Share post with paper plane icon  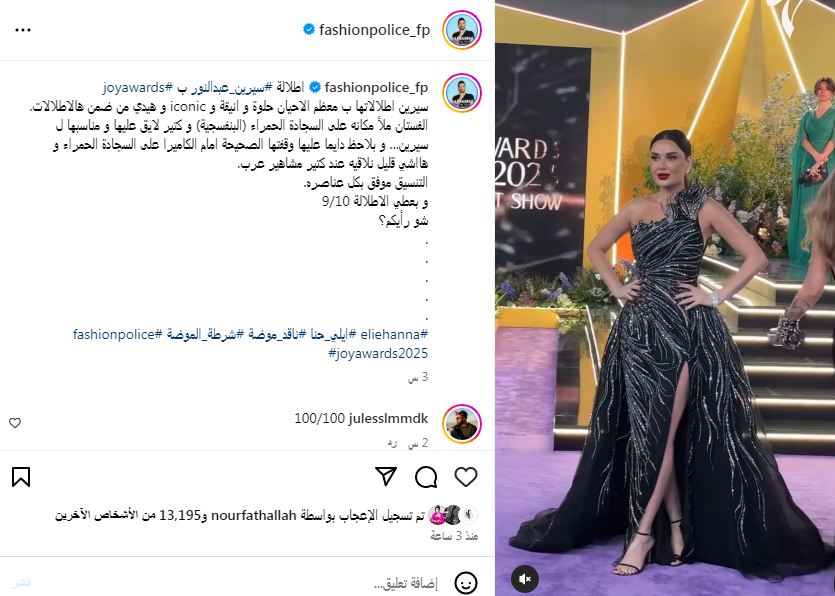(386, 476)
